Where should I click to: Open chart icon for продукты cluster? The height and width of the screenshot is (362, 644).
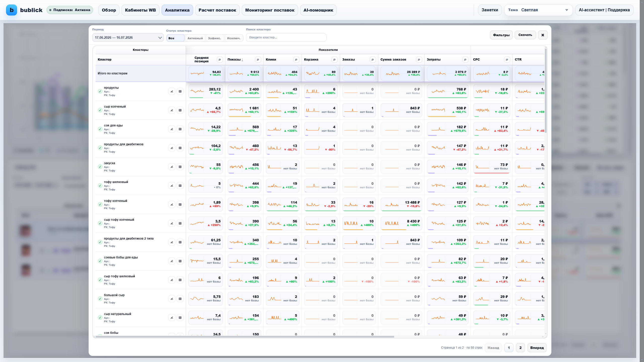(172, 91)
